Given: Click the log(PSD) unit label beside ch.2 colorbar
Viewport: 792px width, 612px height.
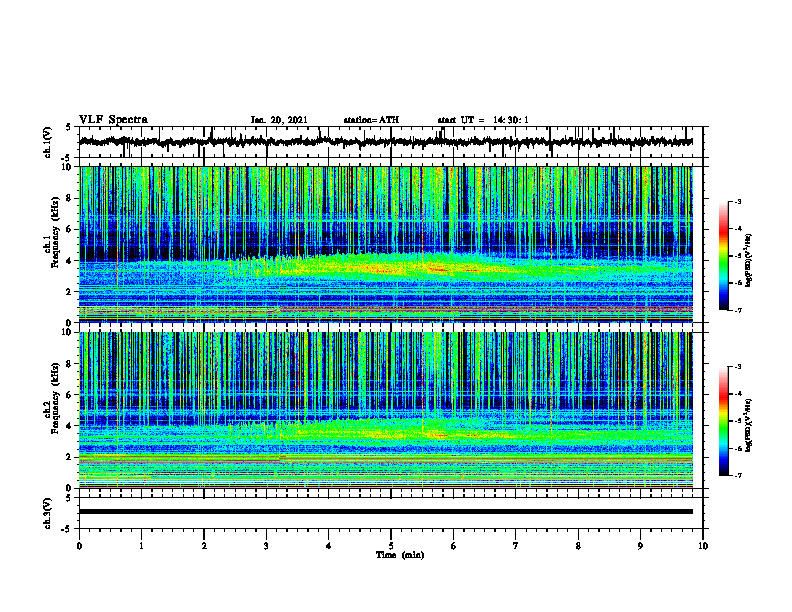Looking at the screenshot, I should [749, 425].
